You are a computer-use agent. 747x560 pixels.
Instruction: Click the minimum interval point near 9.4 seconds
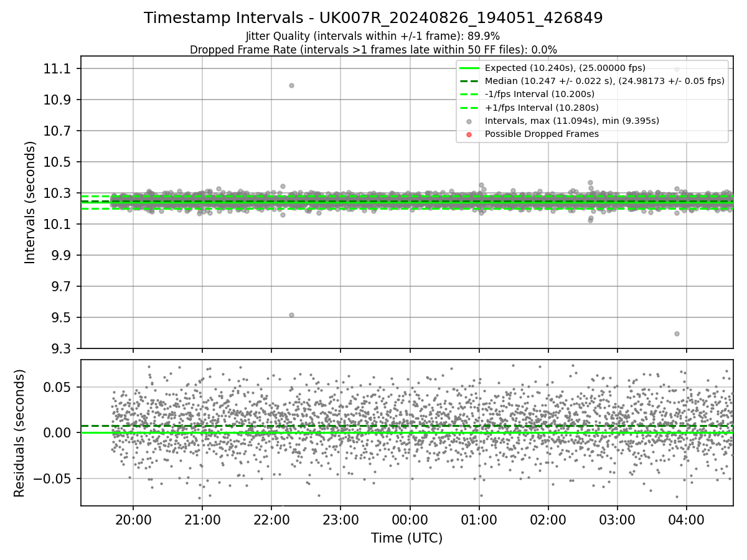(x=677, y=334)
